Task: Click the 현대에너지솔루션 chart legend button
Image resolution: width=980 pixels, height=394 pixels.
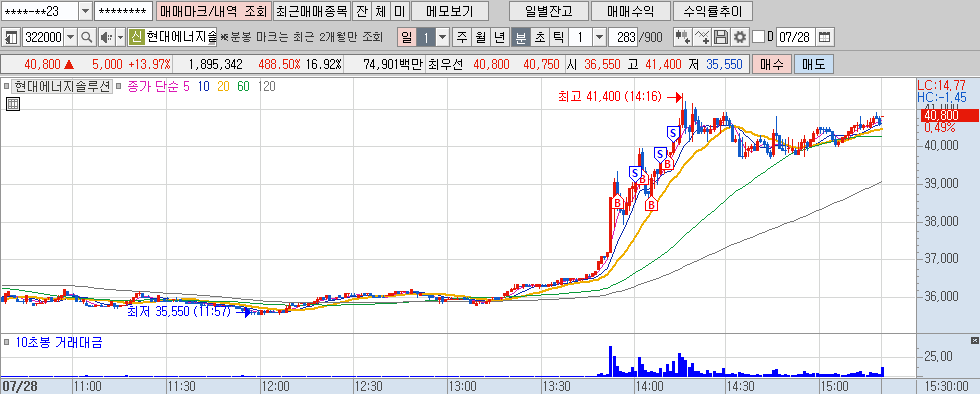Action: tap(62, 86)
